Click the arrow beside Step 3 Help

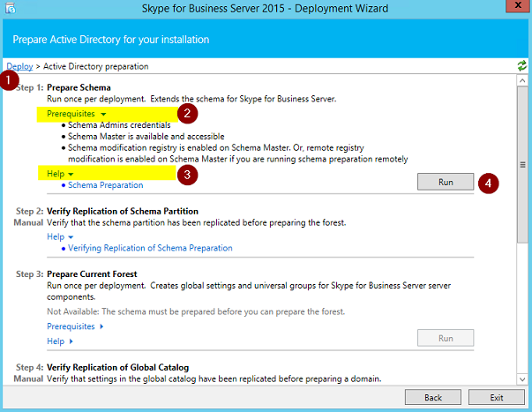click(x=71, y=341)
